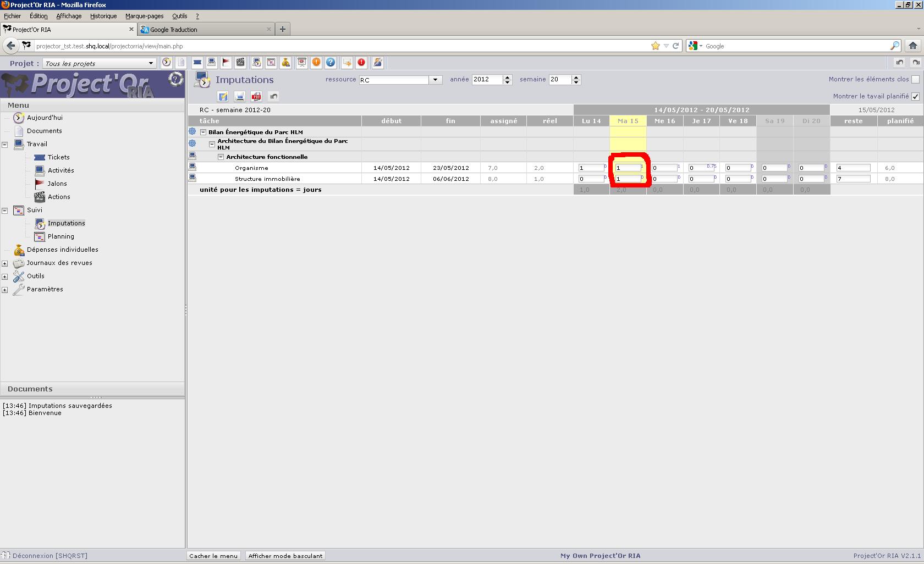Viewport: 924px width, 564px height.
Task: Click the red flag milestones toolbar icon
Action: point(226,63)
